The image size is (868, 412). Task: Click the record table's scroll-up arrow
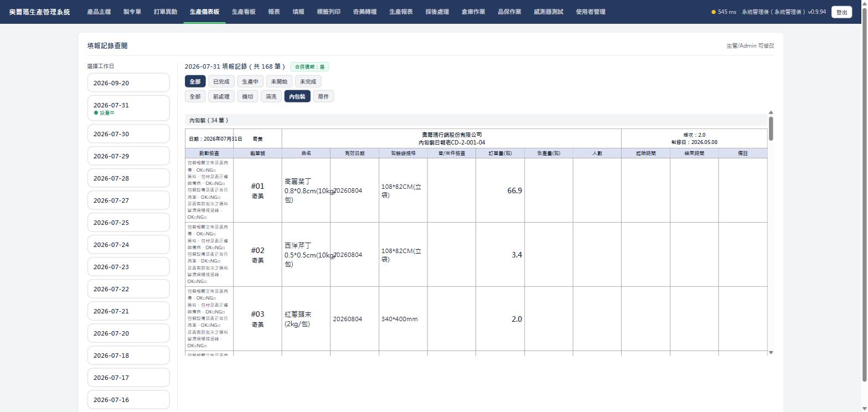(x=771, y=112)
